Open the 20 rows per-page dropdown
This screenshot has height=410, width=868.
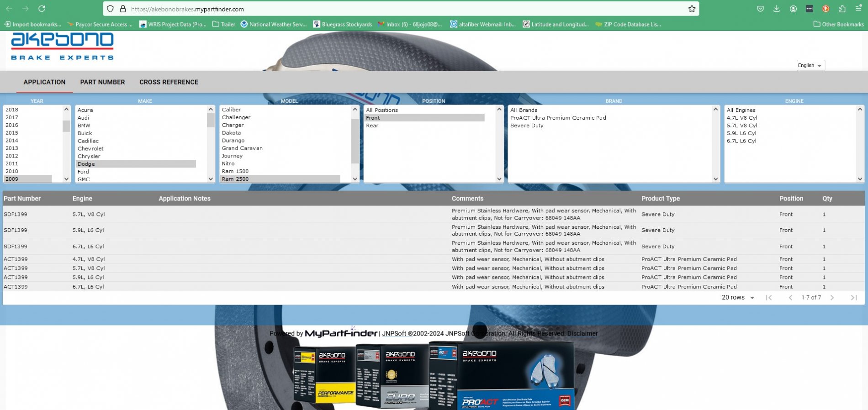click(x=738, y=298)
